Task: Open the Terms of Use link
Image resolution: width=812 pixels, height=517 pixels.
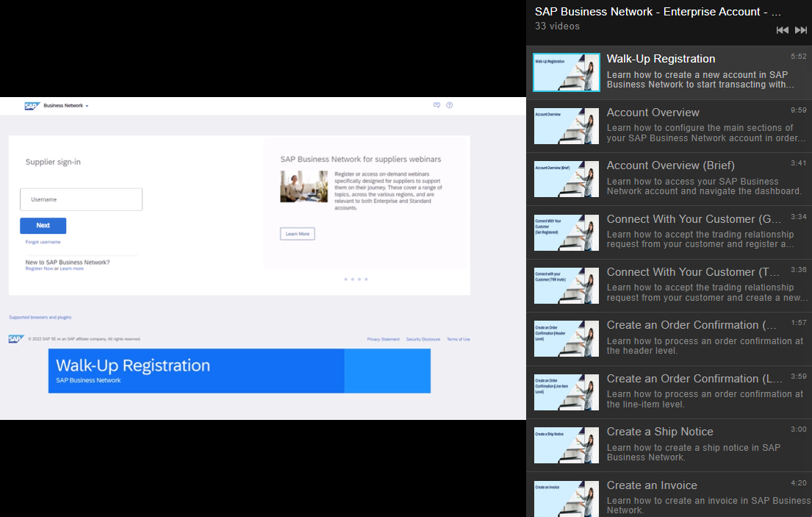Action: pyautogui.click(x=458, y=339)
